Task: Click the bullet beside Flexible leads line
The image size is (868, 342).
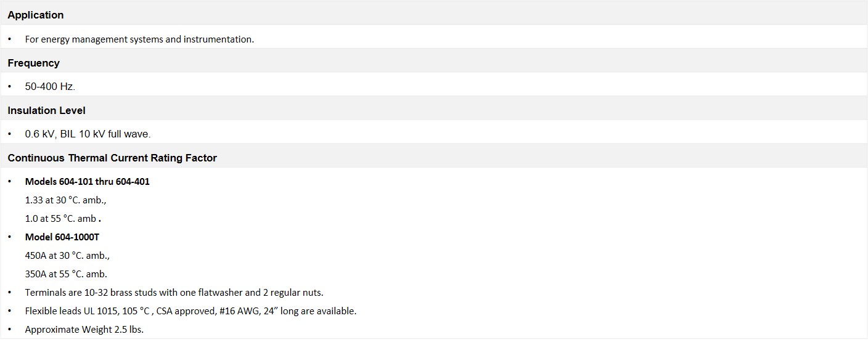Action: [9, 311]
